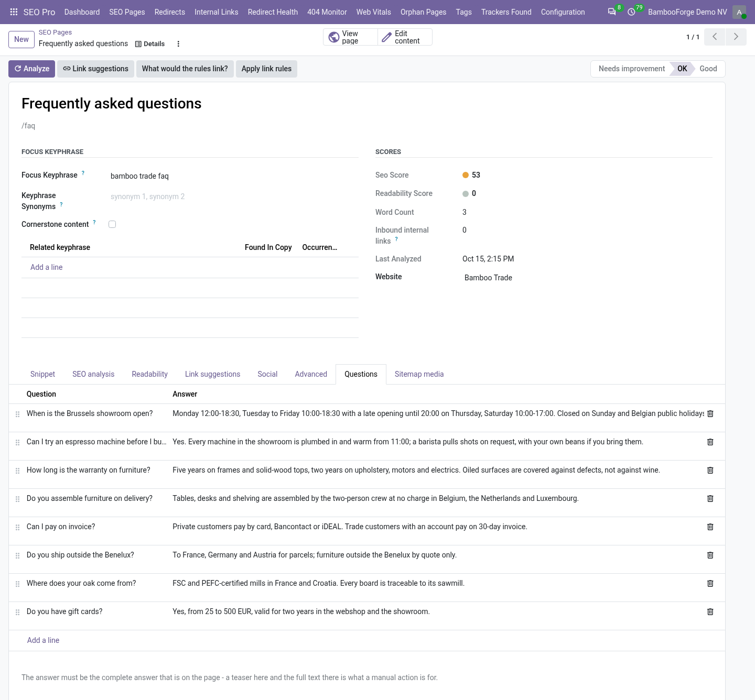Grab the drag handle for Brussels showroom row
Viewport: 755px width, 700px height.
[x=17, y=414]
